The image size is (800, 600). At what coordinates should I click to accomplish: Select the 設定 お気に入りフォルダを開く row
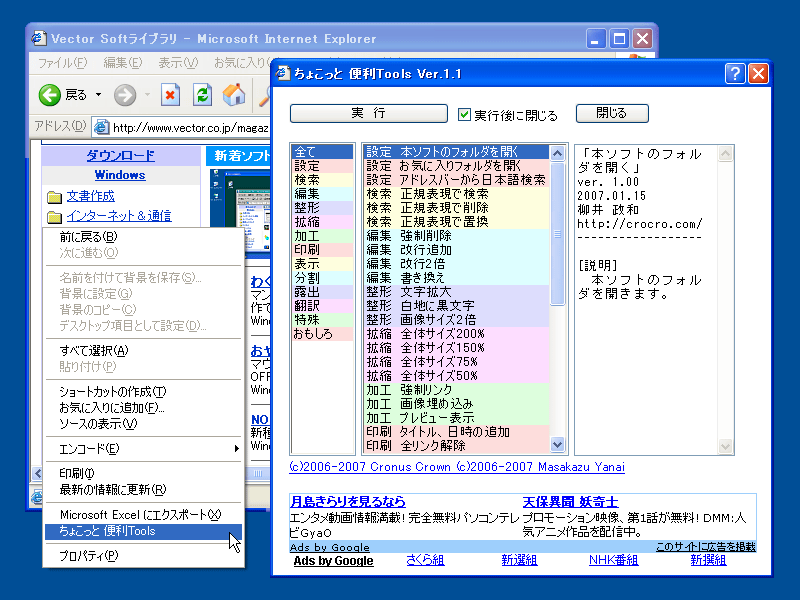pos(457,166)
